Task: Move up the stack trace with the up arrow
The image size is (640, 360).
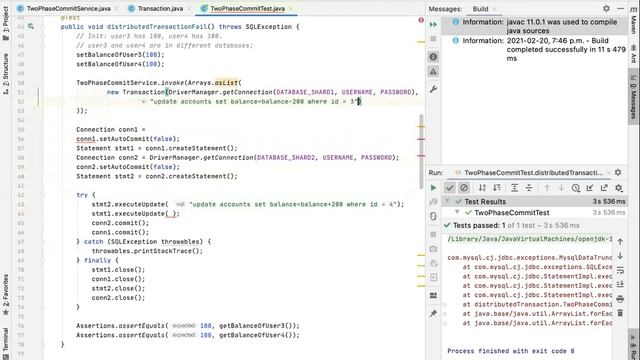Action: point(620,242)
